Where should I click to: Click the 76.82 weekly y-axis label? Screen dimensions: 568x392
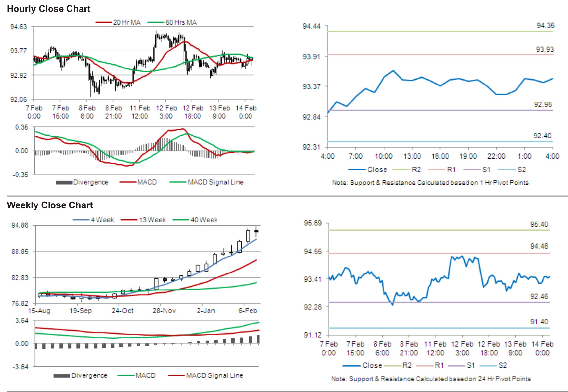(20, 303)
